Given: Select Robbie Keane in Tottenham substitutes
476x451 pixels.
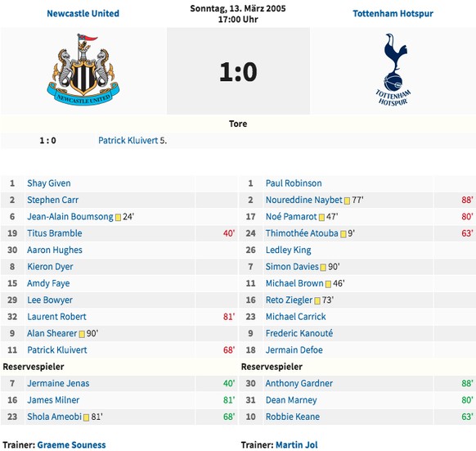Looking at the screenshot, I should pos(293,417).
